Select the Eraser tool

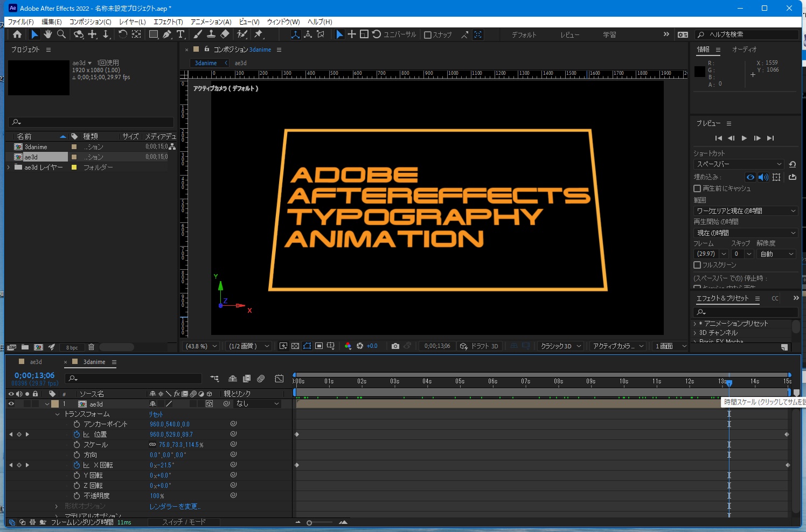(225, 34)
